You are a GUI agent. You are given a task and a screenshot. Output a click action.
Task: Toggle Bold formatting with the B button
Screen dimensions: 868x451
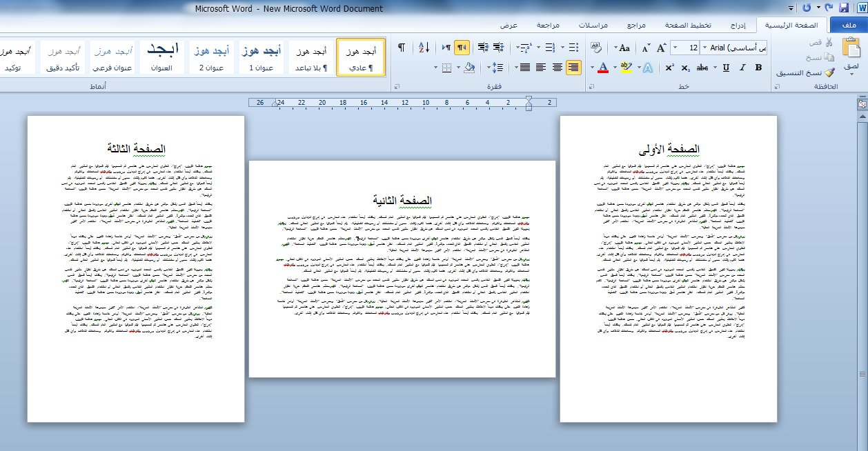758,68
